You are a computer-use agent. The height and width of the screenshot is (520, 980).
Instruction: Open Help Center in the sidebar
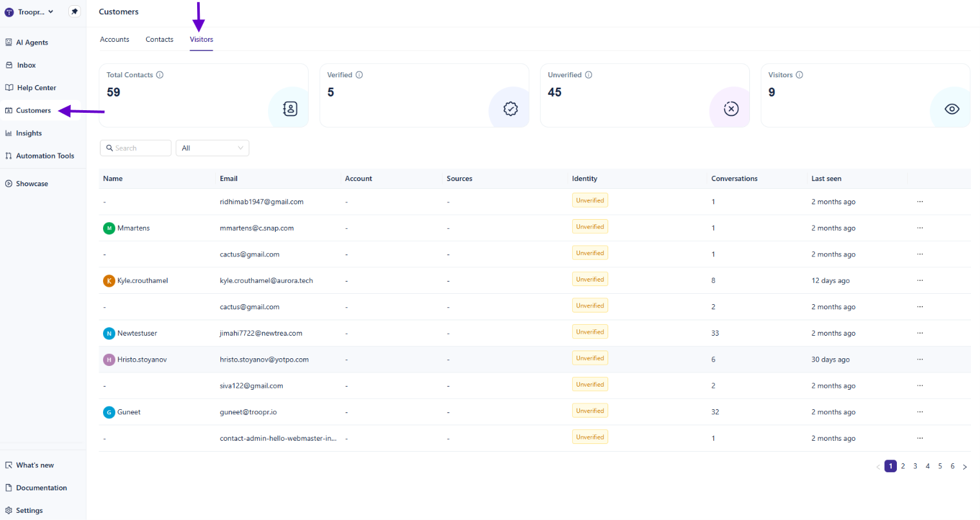click(x=31, y=88)
